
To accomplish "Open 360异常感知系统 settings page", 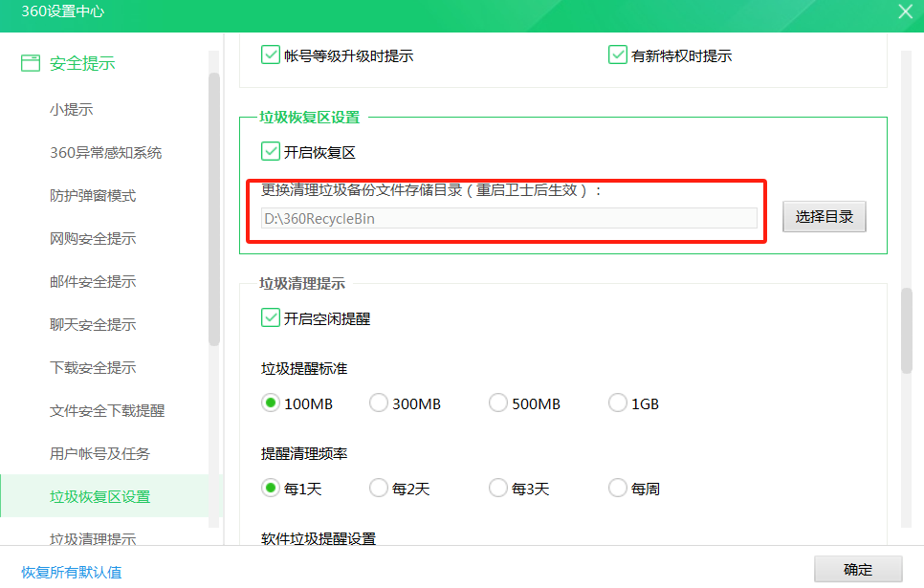I will coord(105,153).
